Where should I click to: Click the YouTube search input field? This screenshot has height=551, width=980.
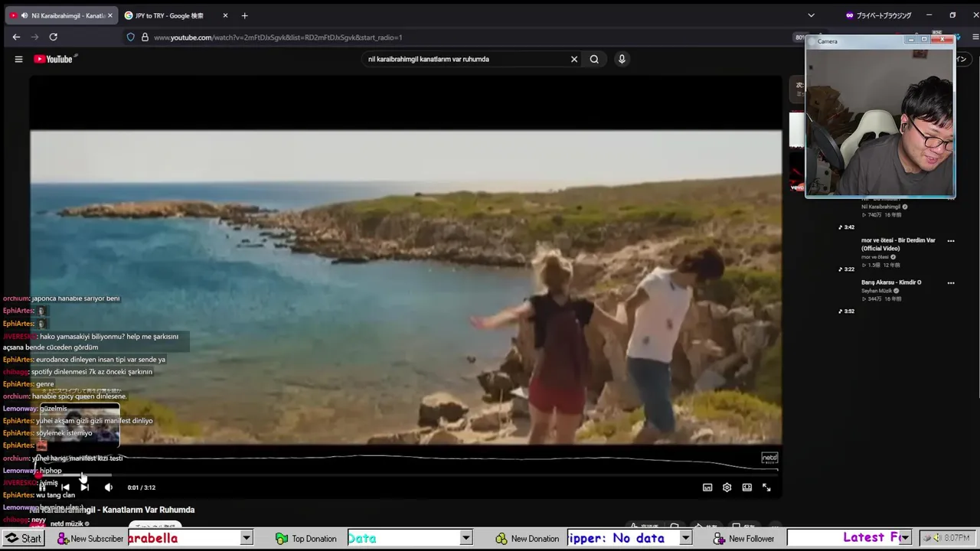click(467, 59)
